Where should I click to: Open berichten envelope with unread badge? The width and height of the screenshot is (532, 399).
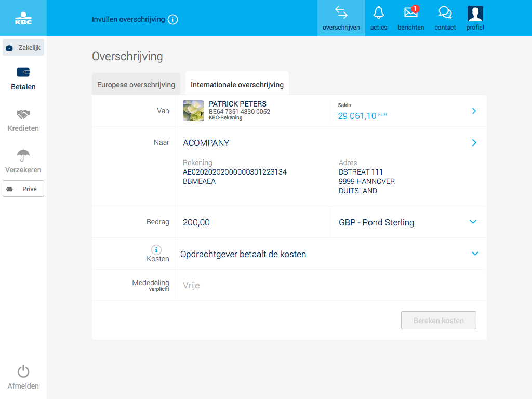point(411,18)
